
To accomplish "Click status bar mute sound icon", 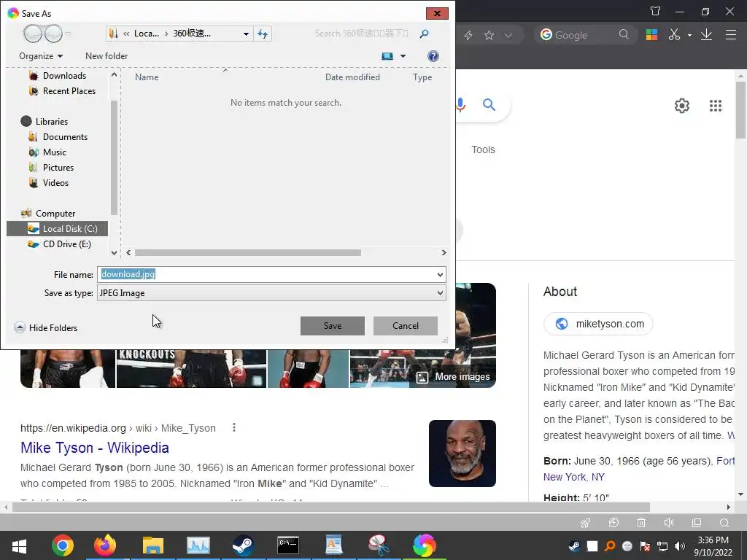I will point(669,522).
